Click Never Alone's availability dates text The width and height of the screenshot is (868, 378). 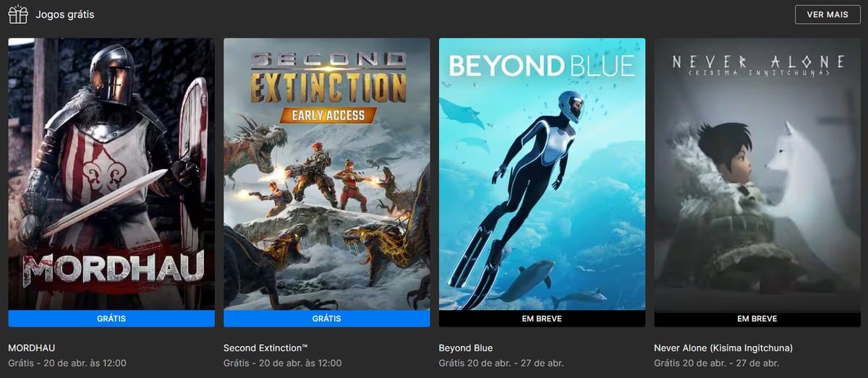(717, 363)
